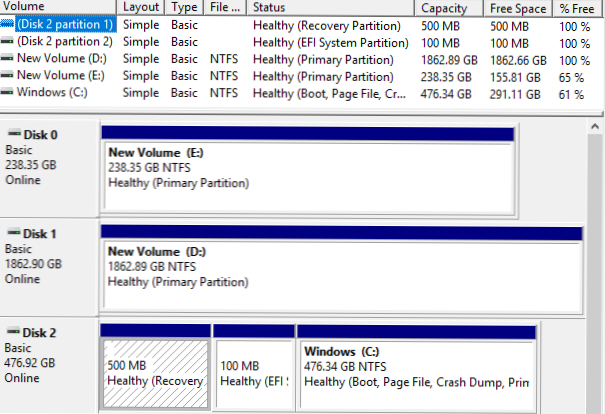Select the Disk 1 label panel
605x414 pixels.
[x=49, y=267]
